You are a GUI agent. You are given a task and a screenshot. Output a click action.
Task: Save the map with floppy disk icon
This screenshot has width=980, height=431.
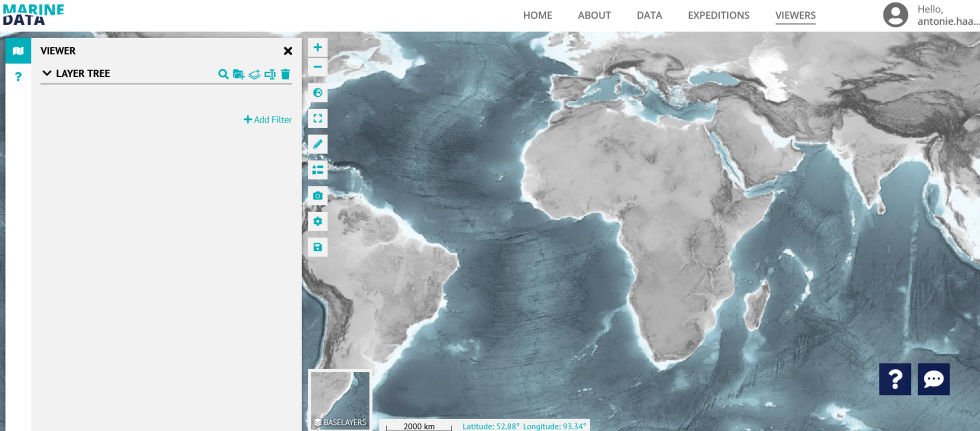click(318, 247)
